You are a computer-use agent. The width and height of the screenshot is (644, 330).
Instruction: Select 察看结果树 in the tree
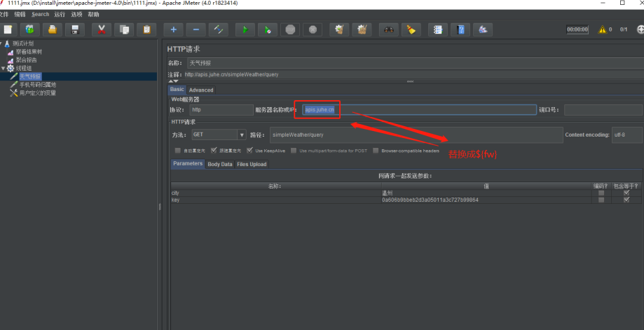click(x=29, y=52)
